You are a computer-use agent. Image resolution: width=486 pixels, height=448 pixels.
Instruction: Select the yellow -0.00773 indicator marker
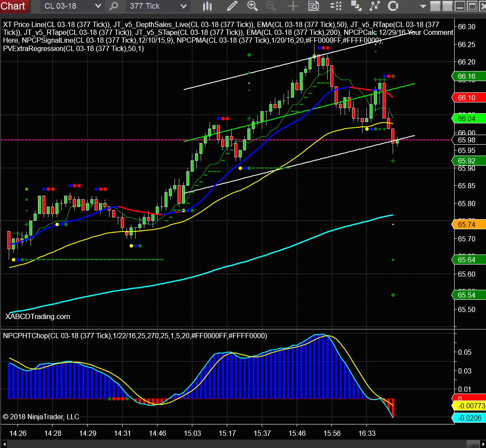click(469, 406)
